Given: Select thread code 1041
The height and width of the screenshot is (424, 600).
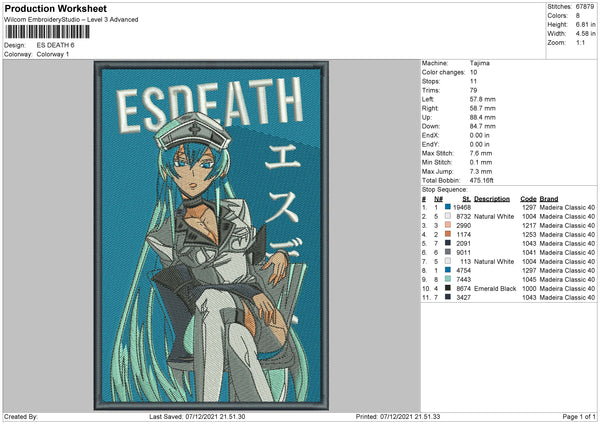Looking at the screenshot, I should click(529, 252).
